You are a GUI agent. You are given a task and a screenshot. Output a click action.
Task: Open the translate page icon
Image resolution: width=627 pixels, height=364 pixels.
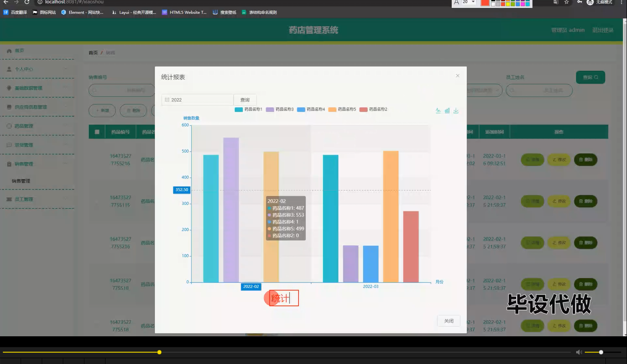click(x=556, y=2)
